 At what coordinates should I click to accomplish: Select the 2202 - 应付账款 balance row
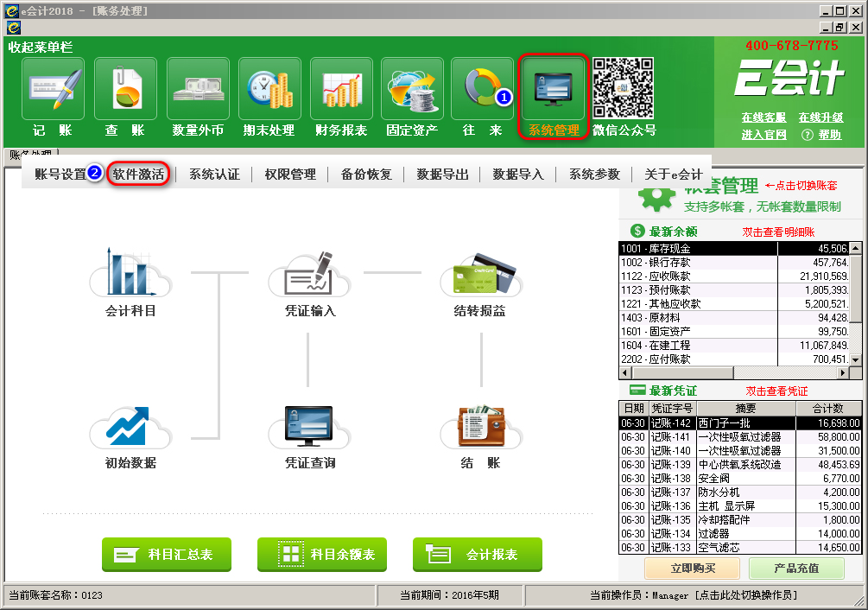point(734,359)
